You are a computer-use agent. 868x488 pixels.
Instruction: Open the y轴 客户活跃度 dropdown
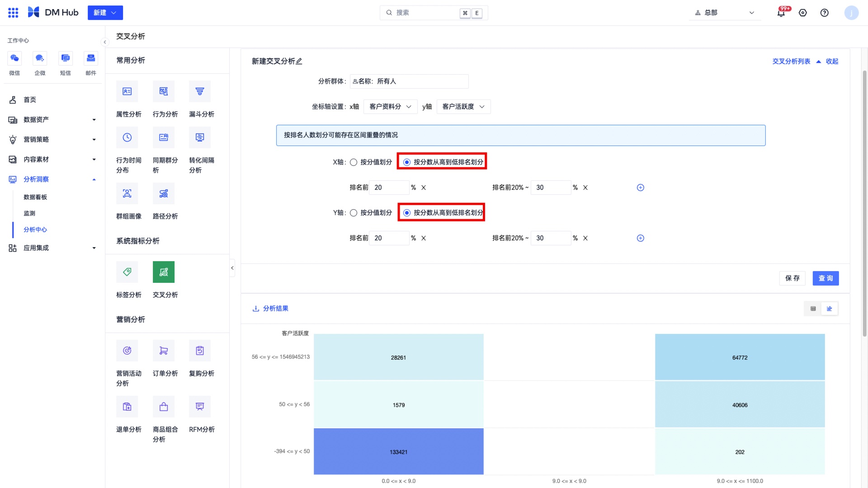pyautogui.click(x=463, y=107)
